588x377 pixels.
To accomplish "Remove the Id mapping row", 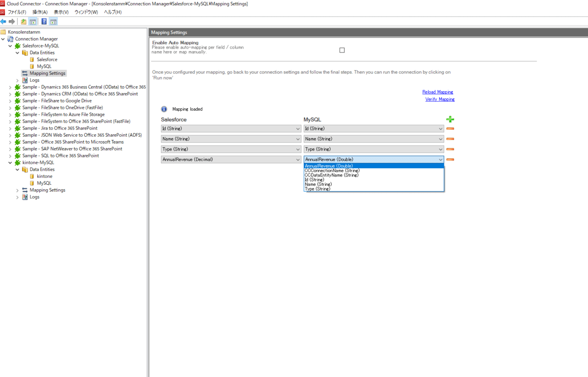I will pos(450,128).
